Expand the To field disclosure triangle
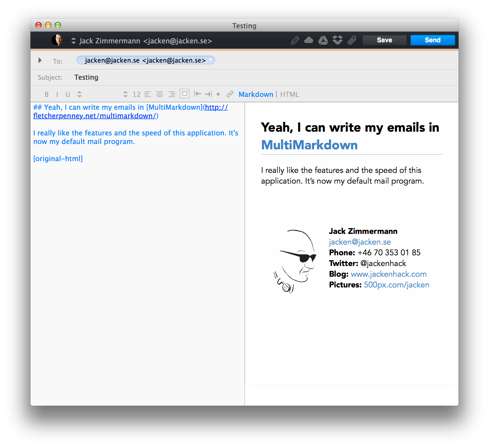Screen dimensions: 489x448 click(40, 60)
